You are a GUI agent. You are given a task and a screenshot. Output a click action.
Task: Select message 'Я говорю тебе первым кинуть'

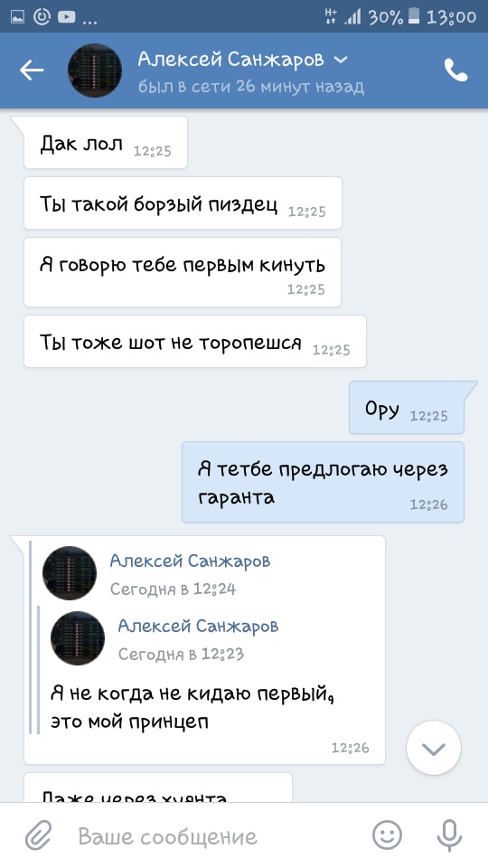(x=183, y=272)
